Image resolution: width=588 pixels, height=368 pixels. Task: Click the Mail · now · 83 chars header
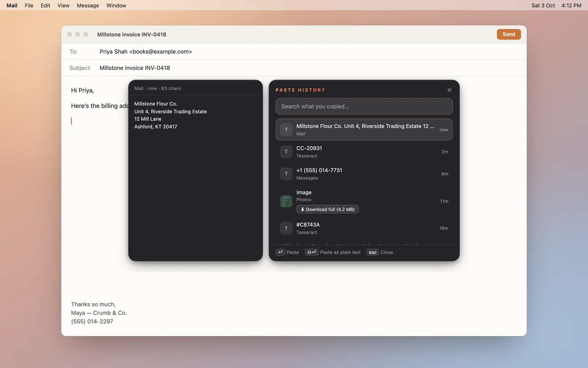158,88
